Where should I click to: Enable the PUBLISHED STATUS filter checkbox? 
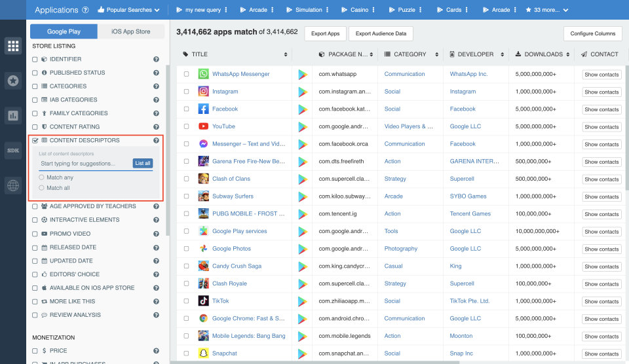(x=35, y=73)
